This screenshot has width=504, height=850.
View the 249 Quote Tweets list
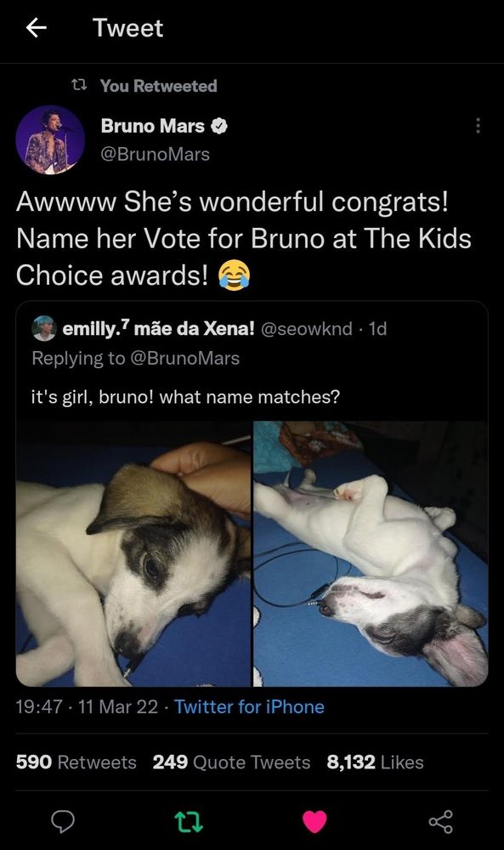[x=231, y=762]
